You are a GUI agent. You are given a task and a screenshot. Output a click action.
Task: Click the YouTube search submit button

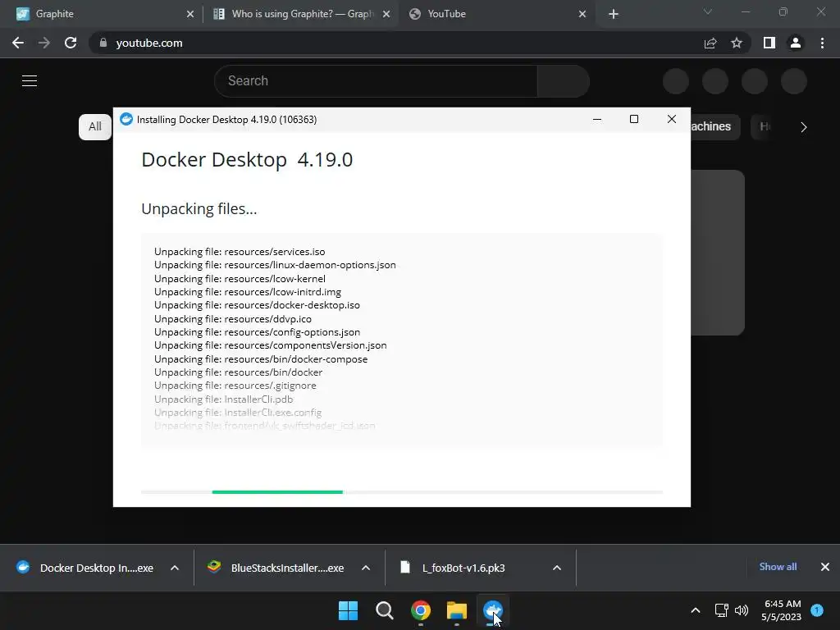coord(564,81)
